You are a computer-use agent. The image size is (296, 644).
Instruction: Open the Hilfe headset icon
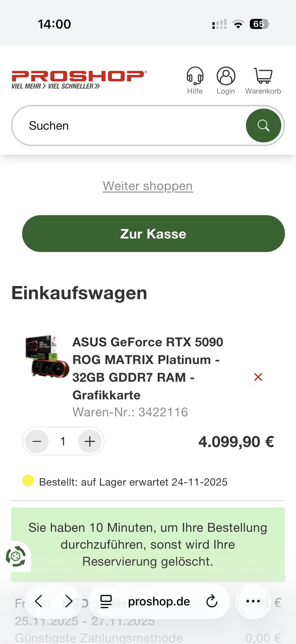[x=195, y=76]
